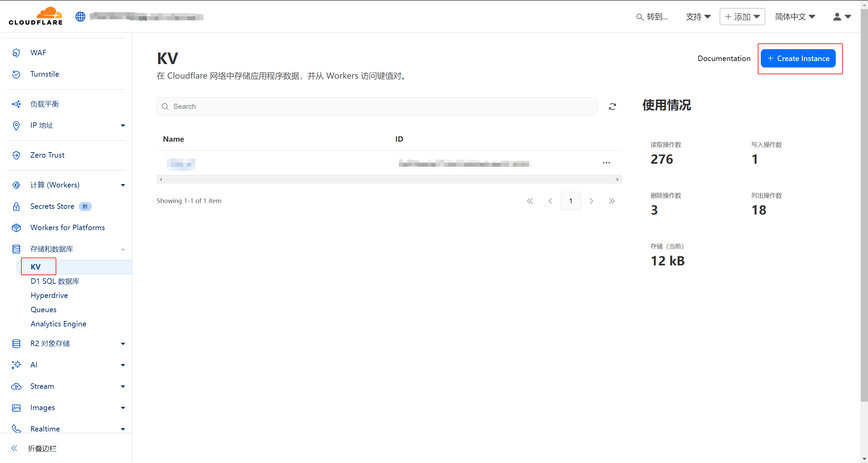Select the Turnstile icon in the sidebar
Screen dimensions: 868x463
[16, 74]
